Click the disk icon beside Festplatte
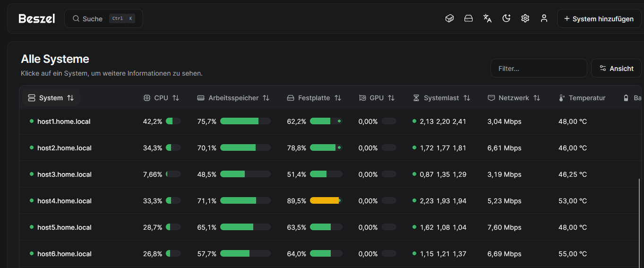The height and width of the screenshot is (268, 644). pyautogui.click(x=291, y=98)
